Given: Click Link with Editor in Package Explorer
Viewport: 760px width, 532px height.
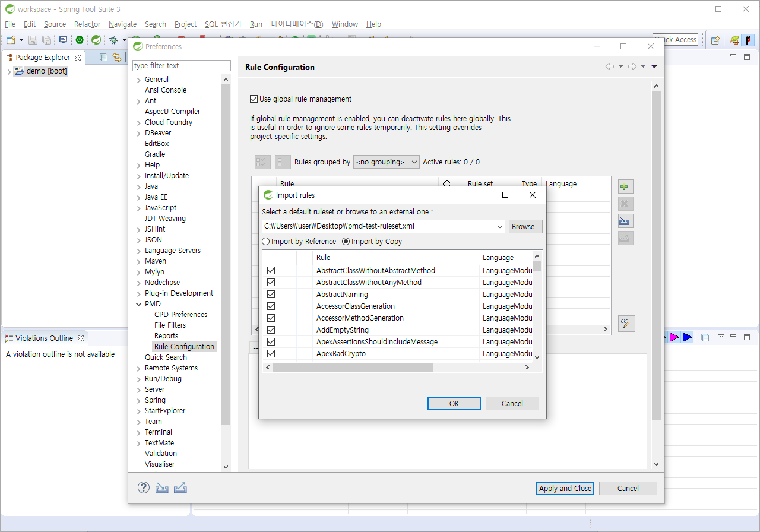Looking at the screenshot, I should 117,57.
